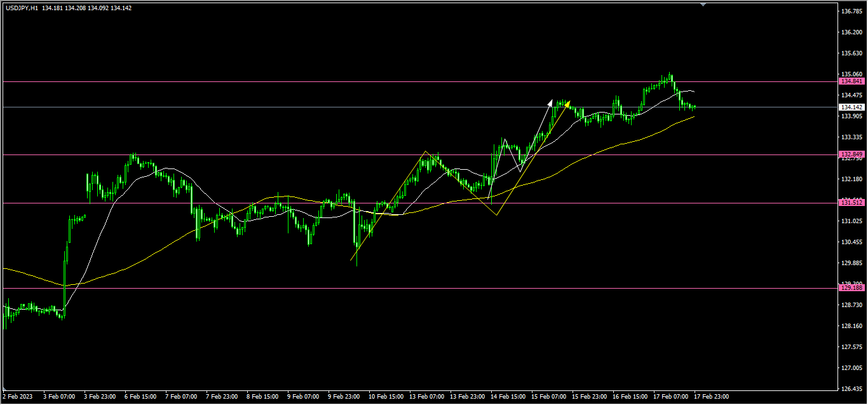This screenshot has width=868, height=405.
Task: Select the 129.188 pink price label
Action: 851,288
